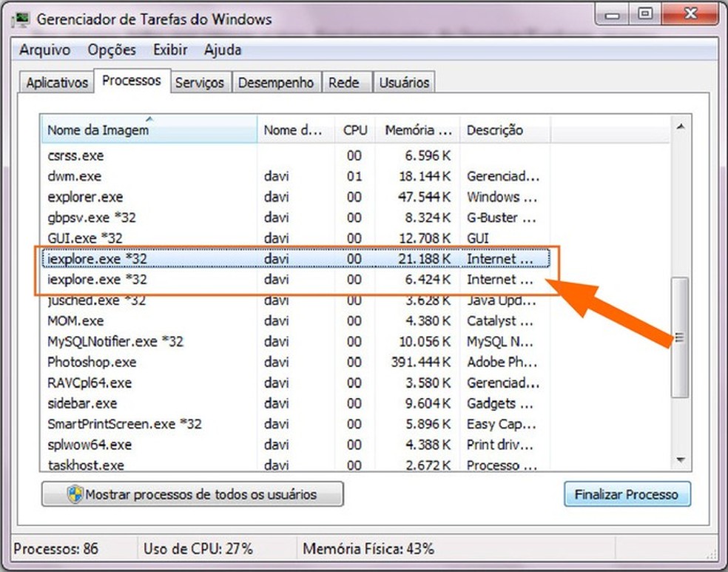Image resolution: width=728 pixels, height=572 pixels.
Task: Open the Ajuda menu
Action: [x=221, y=50]
